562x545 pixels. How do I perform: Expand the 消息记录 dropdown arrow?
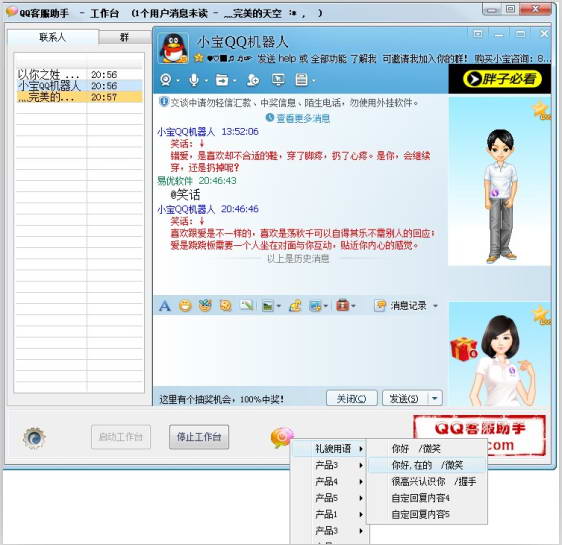(x=435, y=306)
